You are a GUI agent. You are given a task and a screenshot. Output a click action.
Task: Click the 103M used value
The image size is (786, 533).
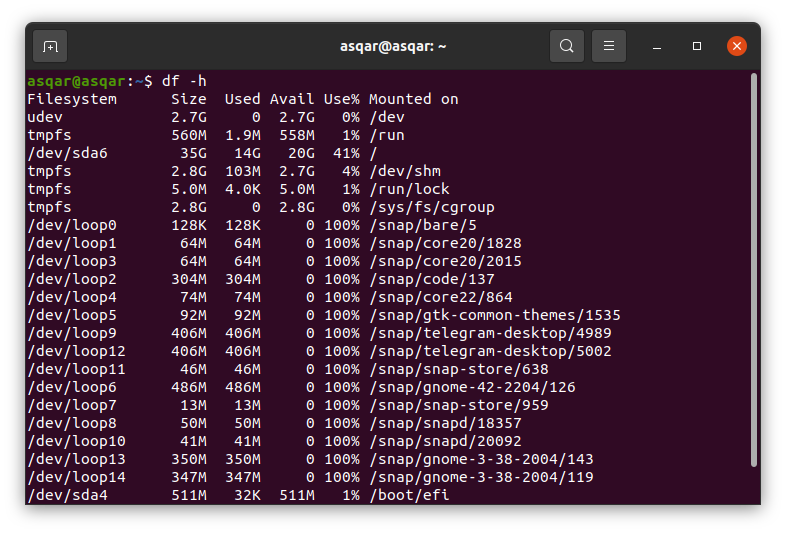(x=243, y=171)
